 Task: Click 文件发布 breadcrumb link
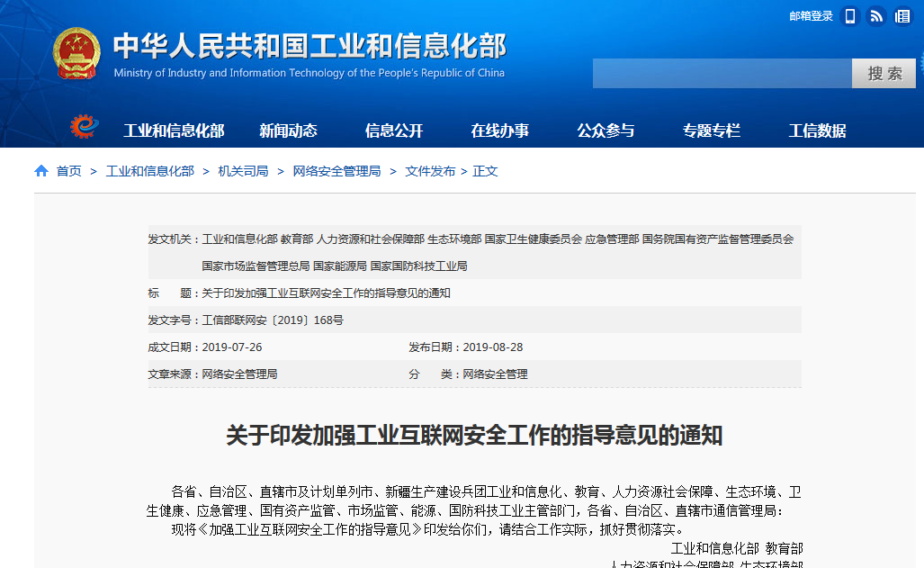pyautogui.click(x=430, y=171)
